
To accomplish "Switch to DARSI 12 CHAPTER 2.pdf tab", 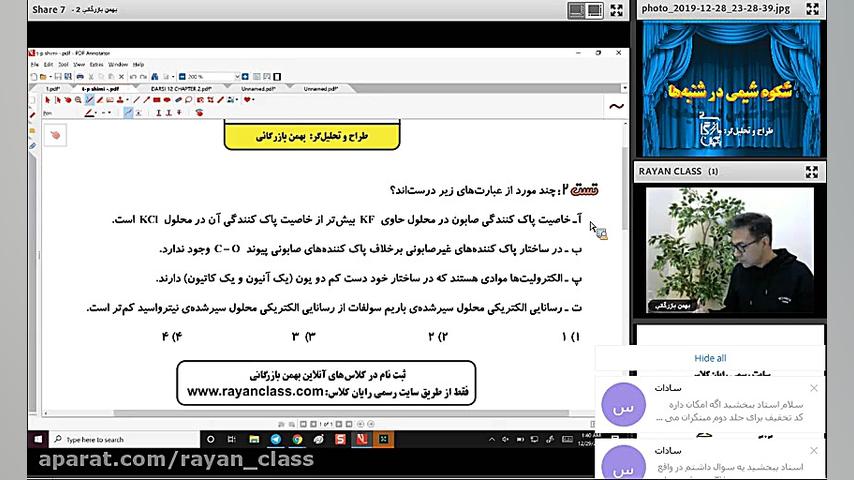I will (181, 88).
